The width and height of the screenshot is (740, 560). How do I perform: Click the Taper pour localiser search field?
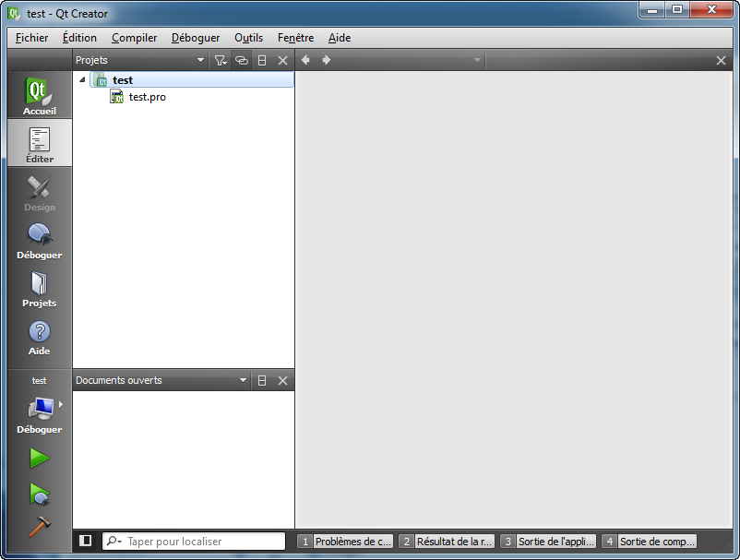[194, 541]
